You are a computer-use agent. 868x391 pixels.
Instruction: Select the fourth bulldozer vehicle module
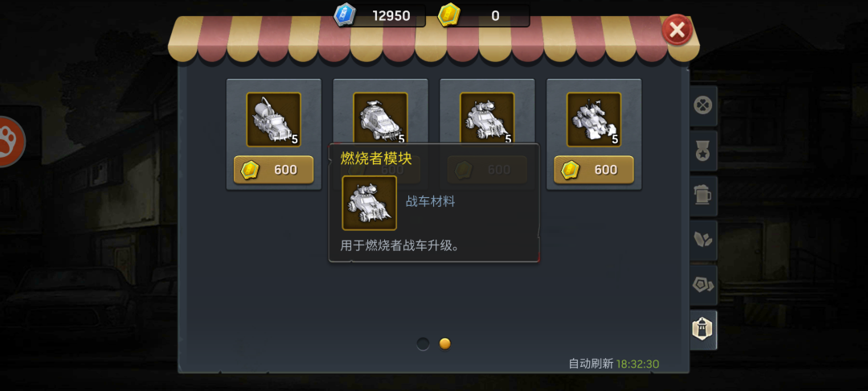pos(594,120)
